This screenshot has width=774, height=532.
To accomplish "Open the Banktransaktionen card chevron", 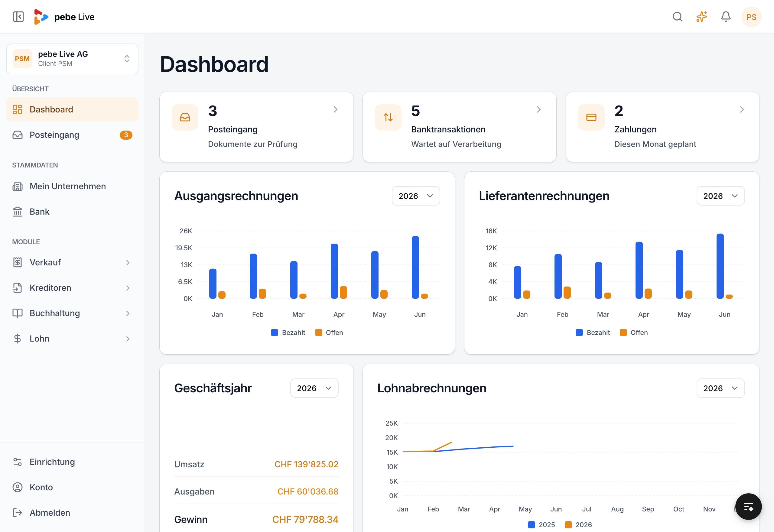I will (x=538, y=109).
